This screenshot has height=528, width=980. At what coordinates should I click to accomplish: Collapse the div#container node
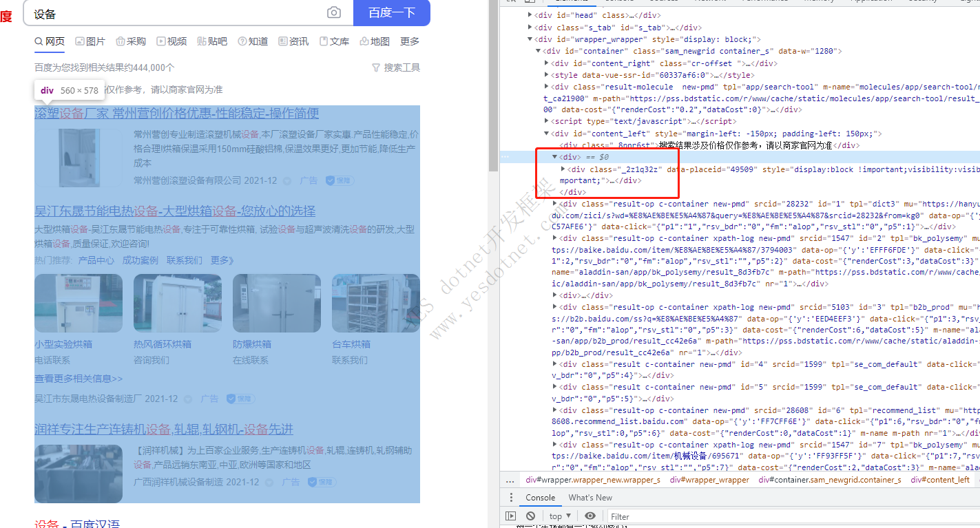pos(538,51)
